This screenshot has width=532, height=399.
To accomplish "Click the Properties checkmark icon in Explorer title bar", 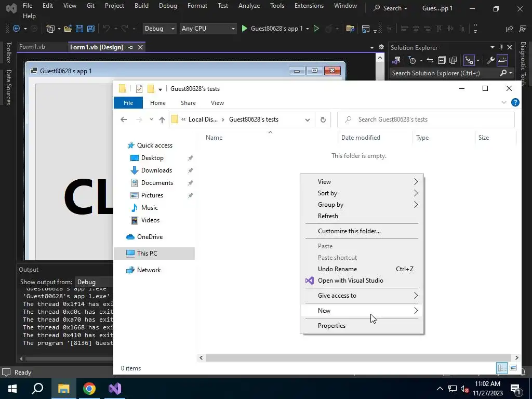I will (x=139, y=88).
